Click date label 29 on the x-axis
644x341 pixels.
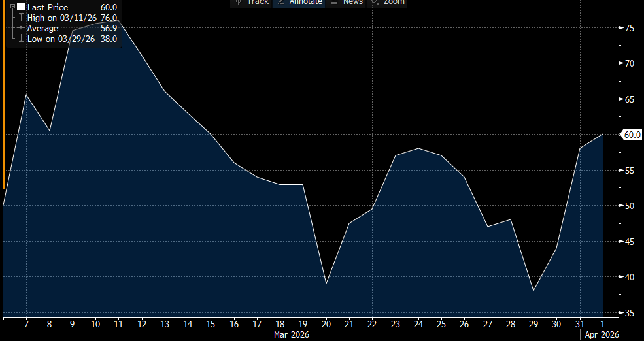533,324
